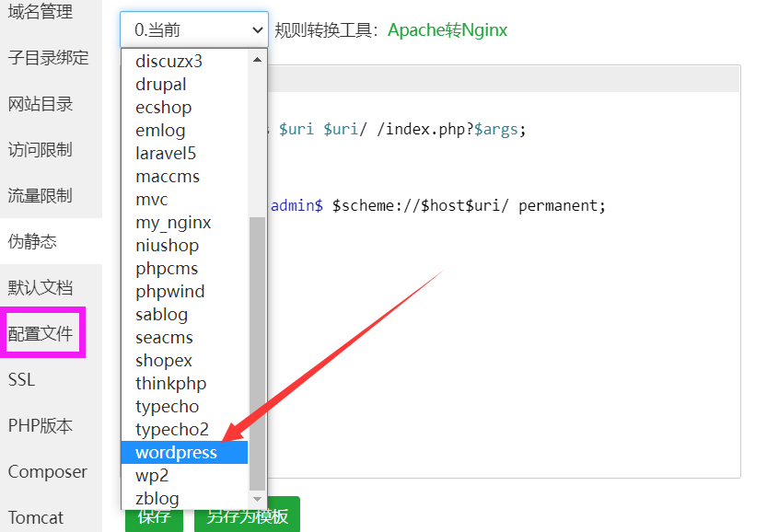The width and height of the screenshot is (767, 532).
Task: Choose shopex in the list
Action: (x=185, y=360)
